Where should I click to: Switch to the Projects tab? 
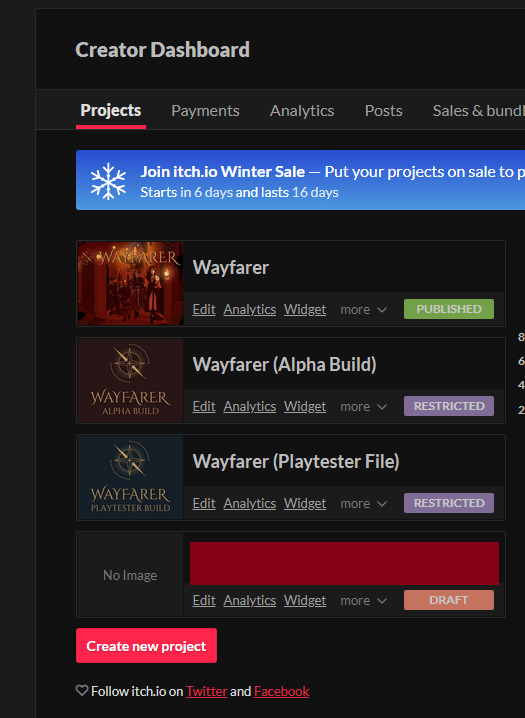[111, 110]
